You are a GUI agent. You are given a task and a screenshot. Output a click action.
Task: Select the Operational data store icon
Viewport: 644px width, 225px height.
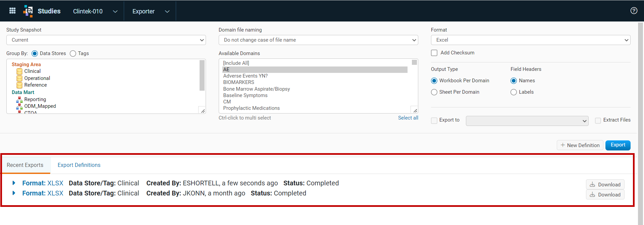click(19, 78)
